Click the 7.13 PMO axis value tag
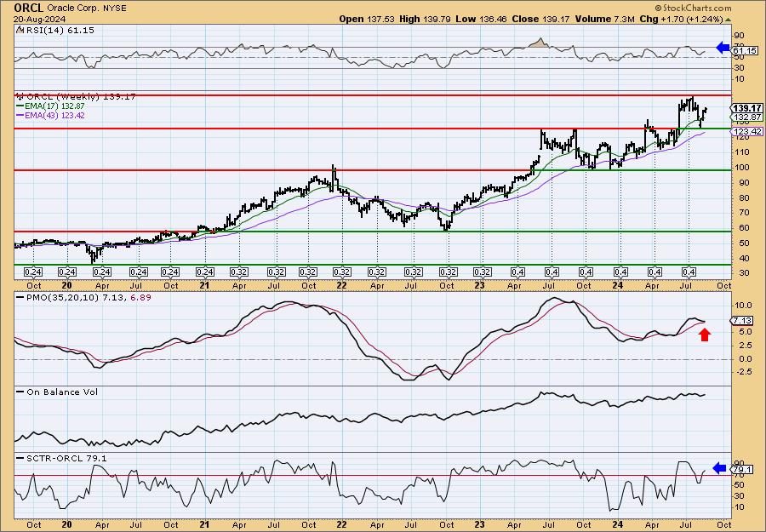The image size is (766, 532). click(743, 320)
